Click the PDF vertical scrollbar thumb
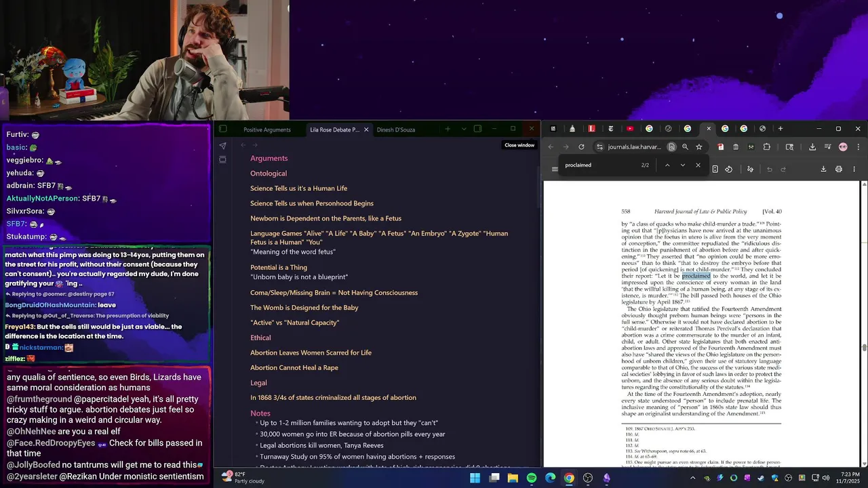The width and height of the screenshot is (868, 488). click(x=864, y=348)
